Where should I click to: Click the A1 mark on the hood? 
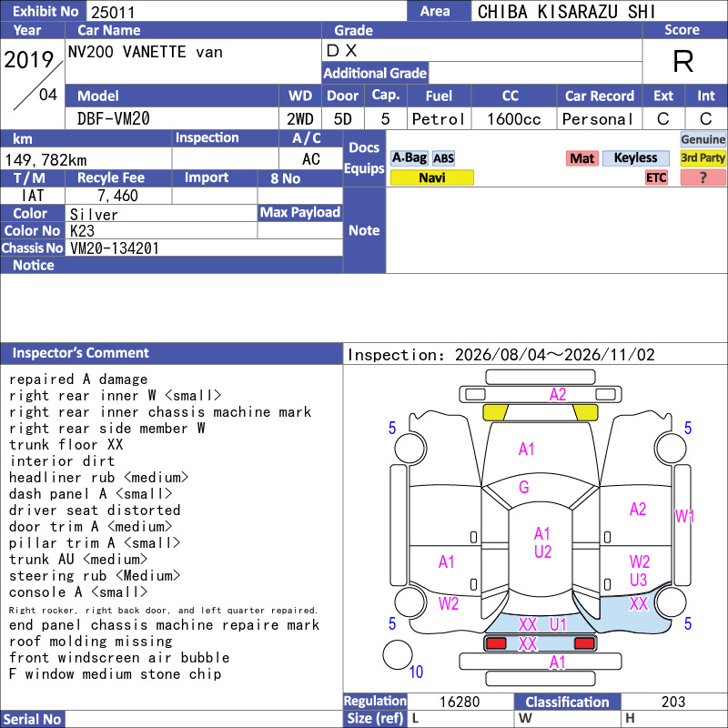pyautogui.click(x=526, y=449)
